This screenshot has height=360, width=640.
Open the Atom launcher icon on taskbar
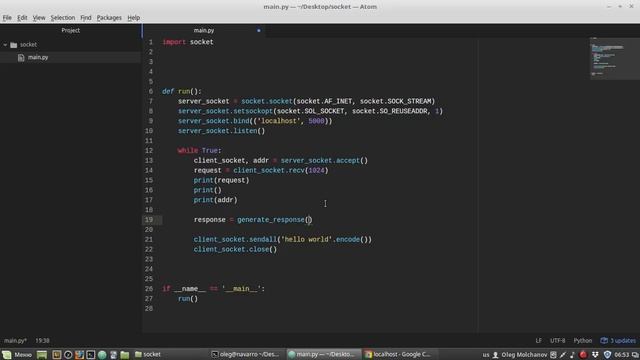pos(102,355)
